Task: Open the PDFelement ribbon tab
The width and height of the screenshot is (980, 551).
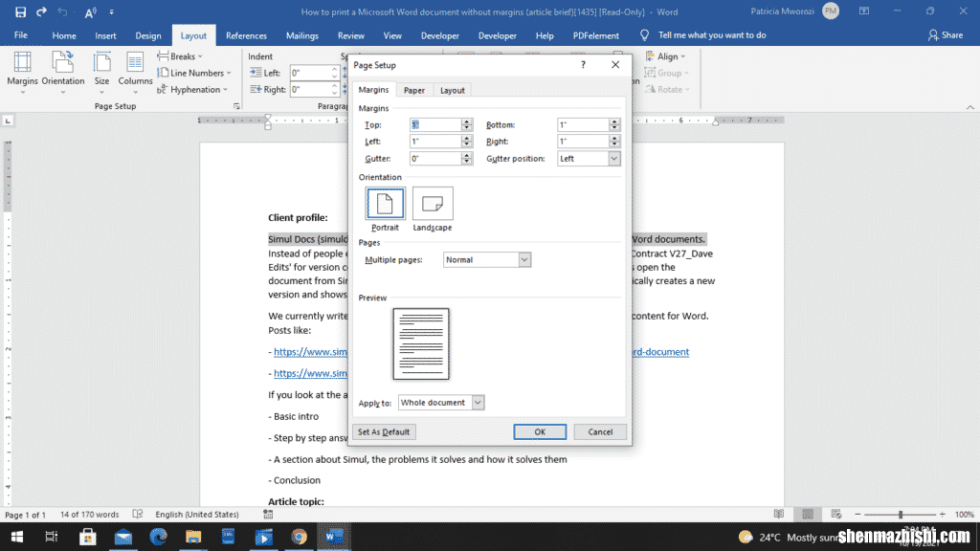Action: pos(595,35)
